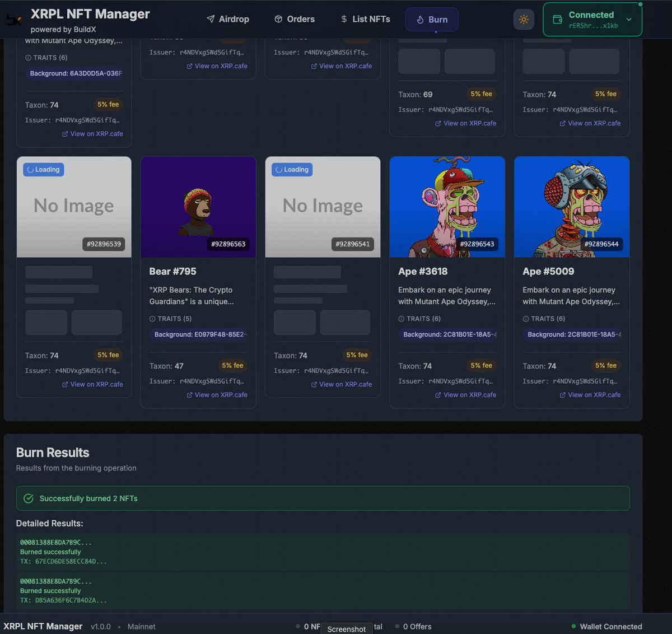
Task: Open the Airdrop tab
Action: (x=228, y=19)
